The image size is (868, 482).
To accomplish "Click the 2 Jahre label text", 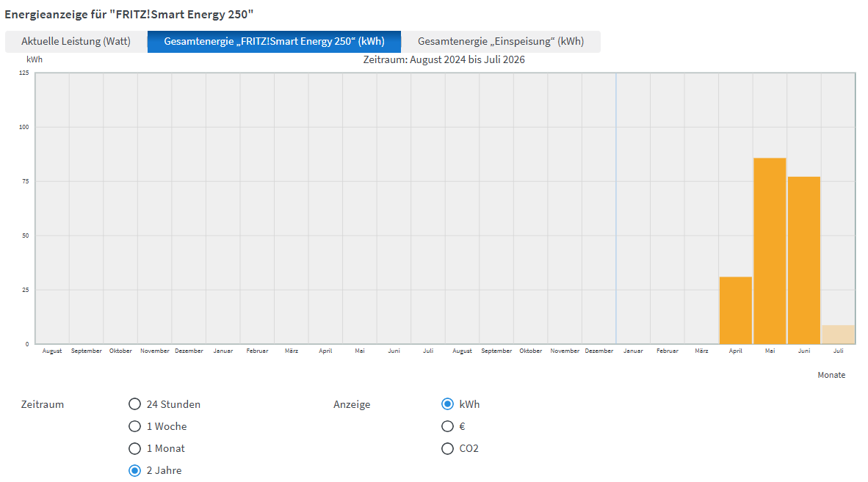I will pos(164,470).
